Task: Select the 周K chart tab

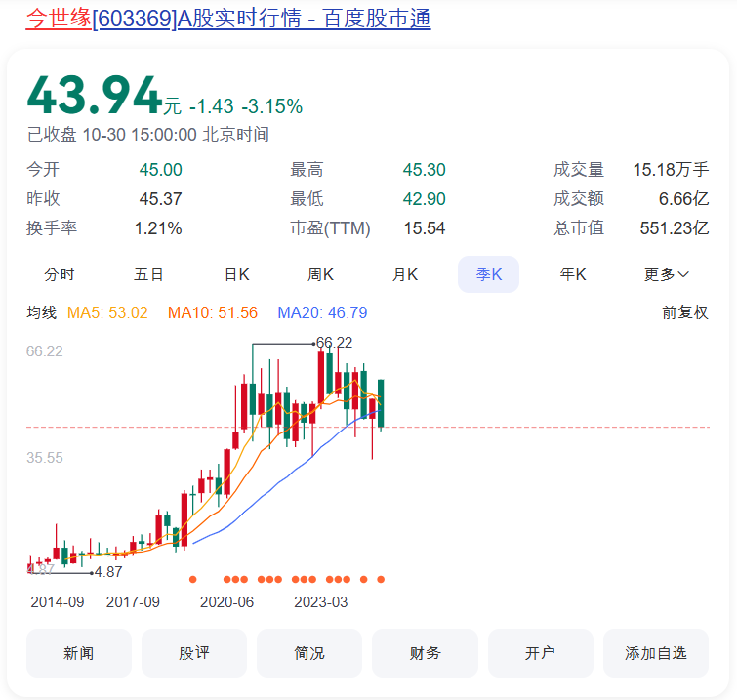Action: (320, 274)
